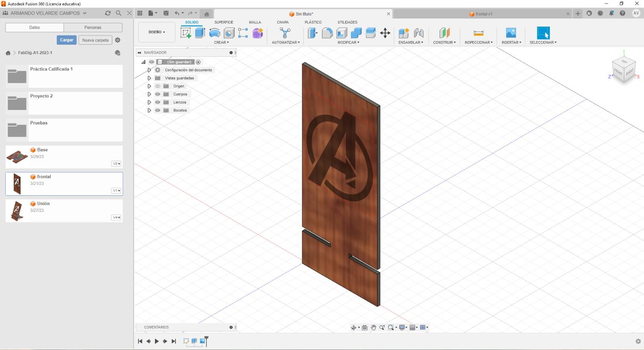Click the Insert image icon
644x350 pixels.
pyautogui.click(x=511, y=33)
